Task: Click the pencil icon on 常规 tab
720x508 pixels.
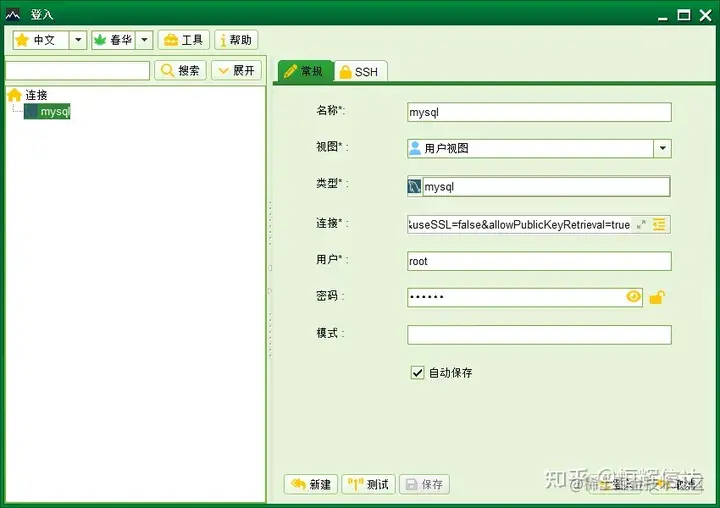Action: tap(290, 71)
